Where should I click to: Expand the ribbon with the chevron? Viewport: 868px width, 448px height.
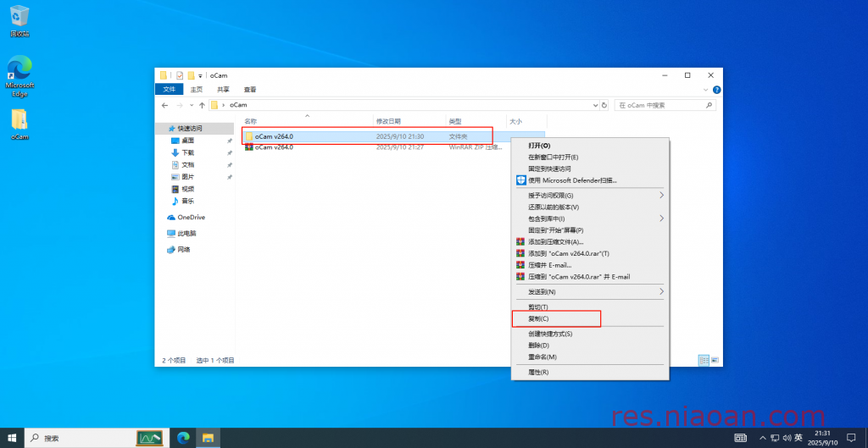(706, 90)
